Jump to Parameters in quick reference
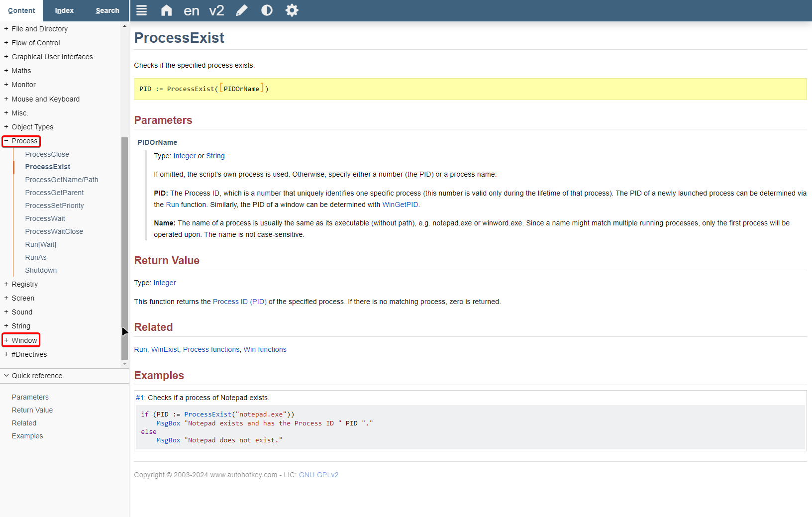The image size is (812, 517). point(30,397)
